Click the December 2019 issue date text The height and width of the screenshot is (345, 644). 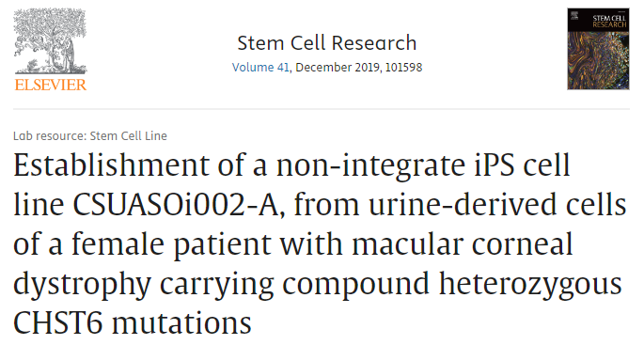coord(338,68)
